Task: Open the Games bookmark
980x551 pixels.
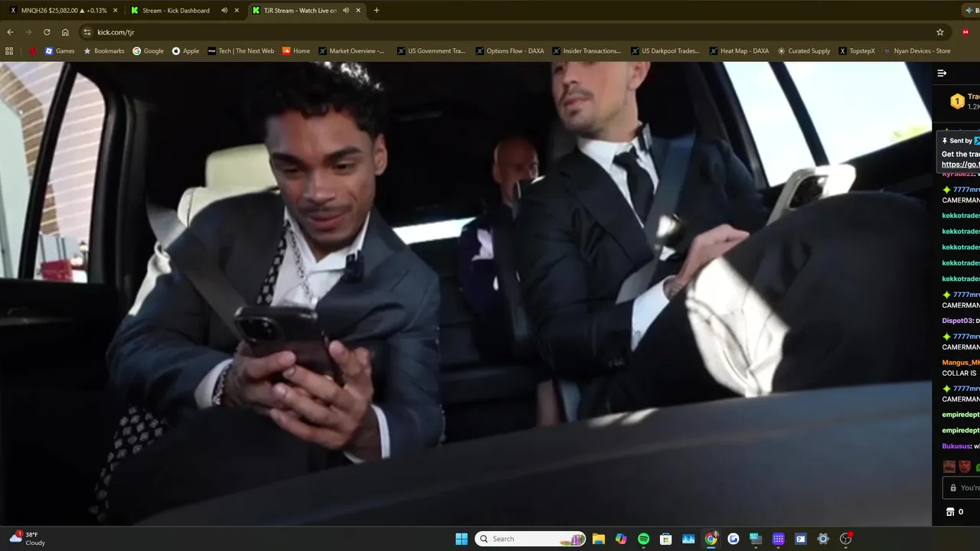Action: [60, 51]
